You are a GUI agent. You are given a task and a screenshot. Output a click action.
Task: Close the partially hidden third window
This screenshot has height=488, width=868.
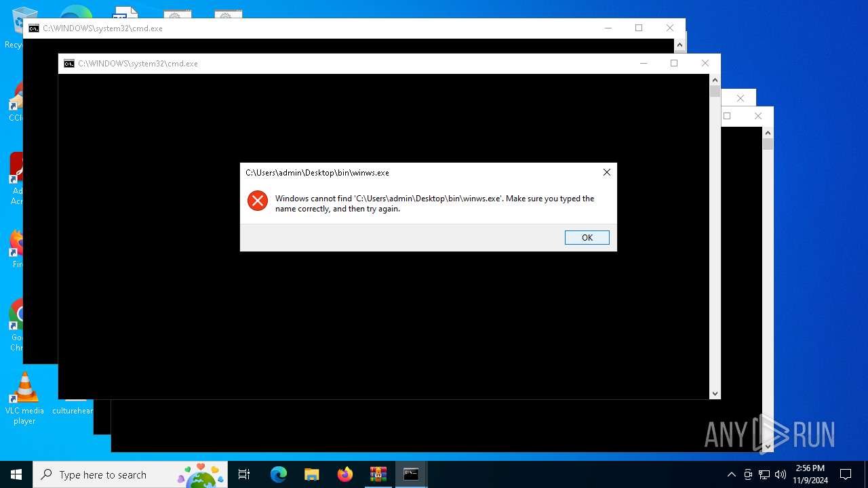tap(740, 98)
